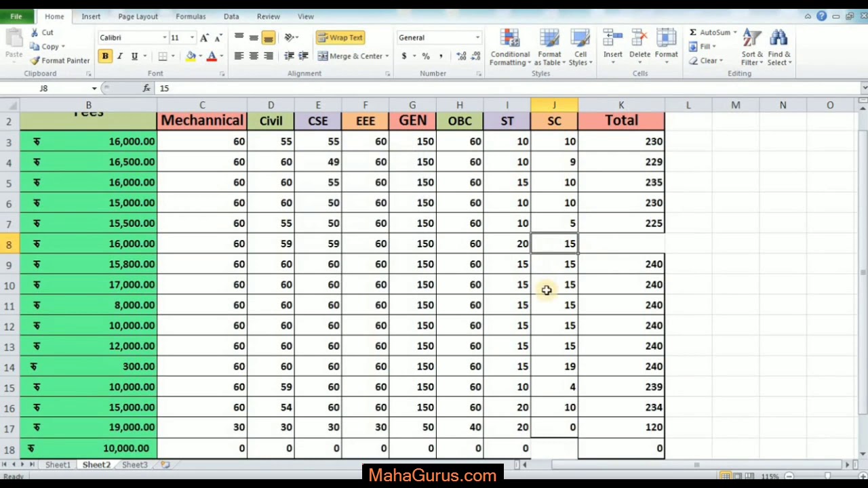
Task: Center text horizontally
Action: point(254,56)
